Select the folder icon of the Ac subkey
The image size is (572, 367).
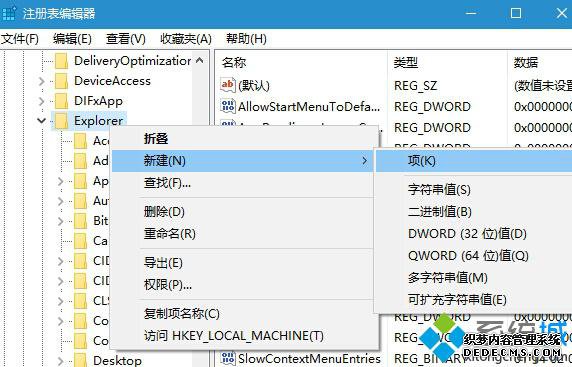80,141
